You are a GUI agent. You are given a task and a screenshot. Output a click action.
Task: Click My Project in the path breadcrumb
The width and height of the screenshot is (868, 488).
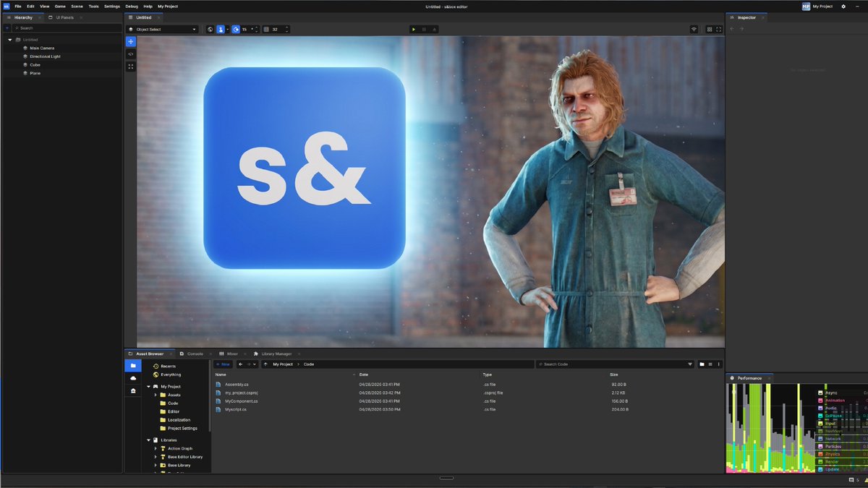(x=283, y=364)
